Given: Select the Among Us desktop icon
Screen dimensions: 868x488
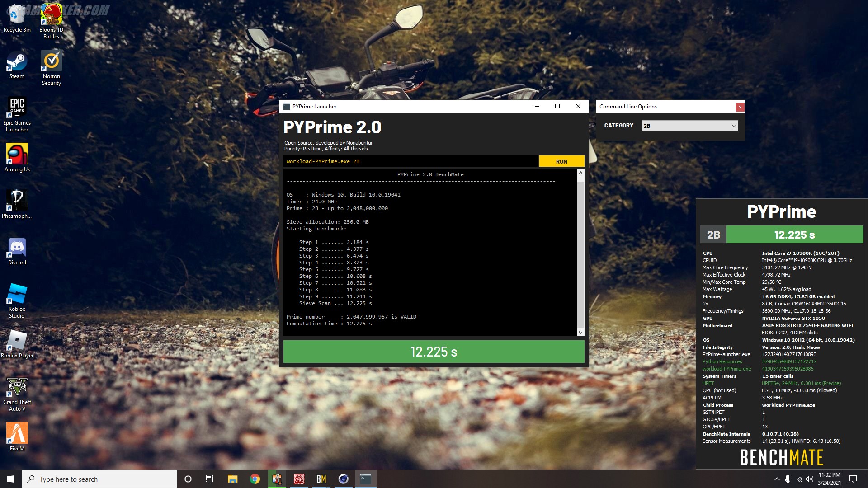Looking at the screenshot, I should [x=17, y=158].
